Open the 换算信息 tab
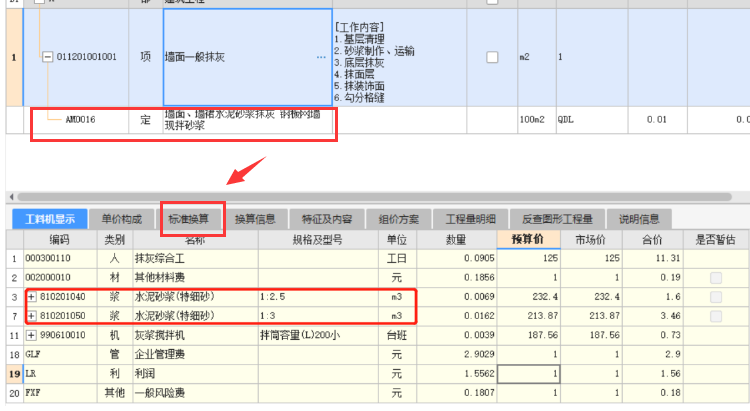This screenshot has width=750, height=411. pos(255,219)
